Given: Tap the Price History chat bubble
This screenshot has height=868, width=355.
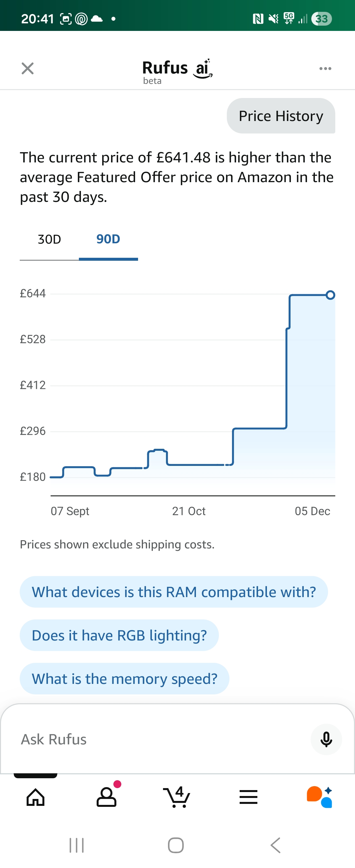Looking at the screenshot, I should click(281, 116).
